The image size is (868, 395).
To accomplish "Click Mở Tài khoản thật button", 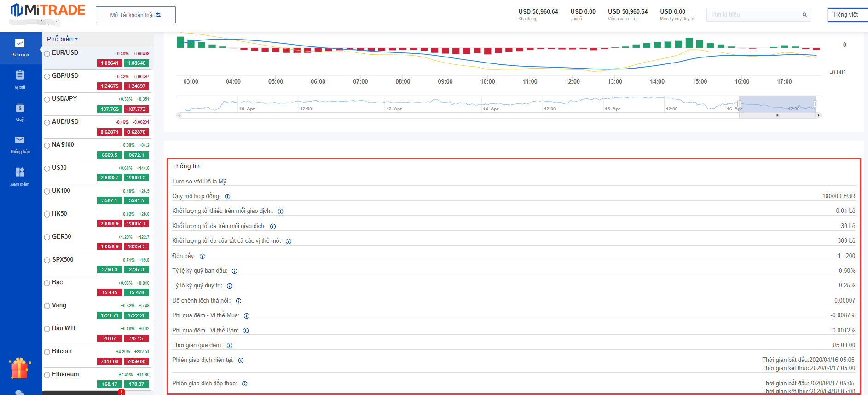I will click(x=136, y=15).
